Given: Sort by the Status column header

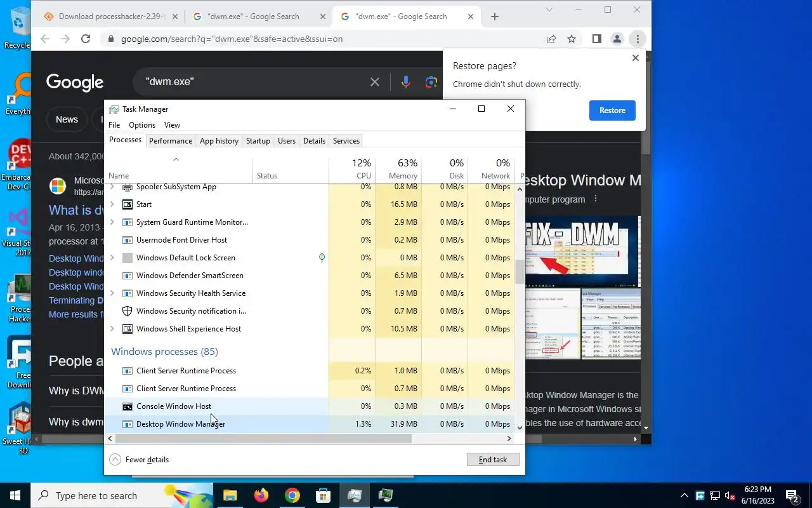Looking at the screenshot, I should click(x=291, y=169).
